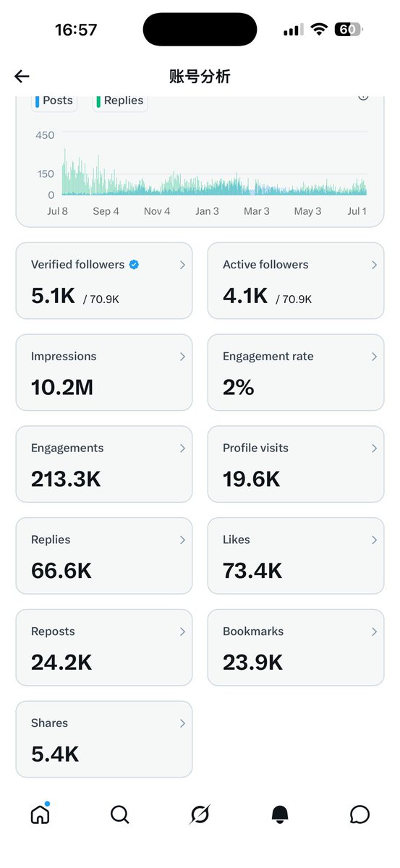The image size is (400, 868).
Task: Open the Likes 73.4K card
Action: coord(296,556)
